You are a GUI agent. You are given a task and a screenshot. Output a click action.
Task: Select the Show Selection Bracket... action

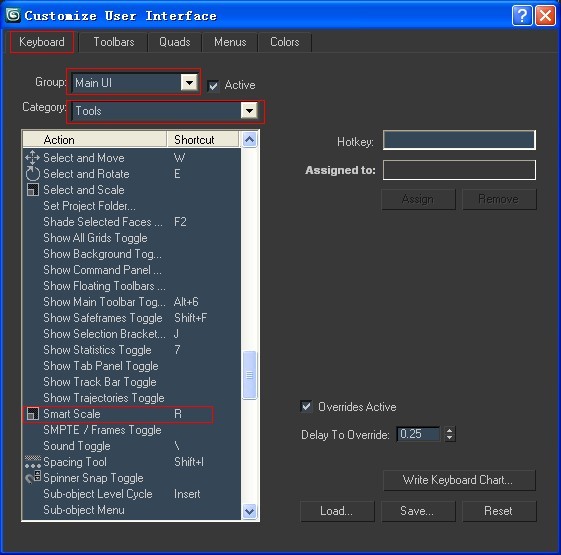(x=132, y=334)
